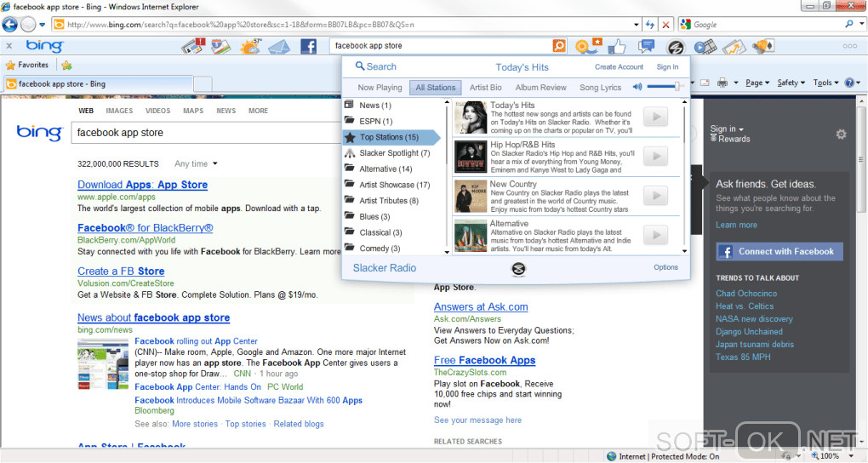The height and width of the screenshot is (463, 868).
Task: Open the Bing Bar more options dots
Action: coord(850,46)
